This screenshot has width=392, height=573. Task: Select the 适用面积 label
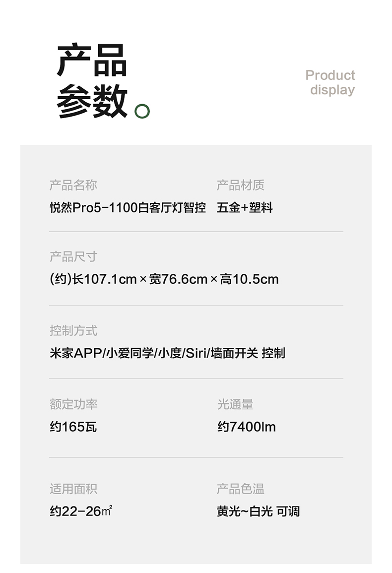(73, 489)
